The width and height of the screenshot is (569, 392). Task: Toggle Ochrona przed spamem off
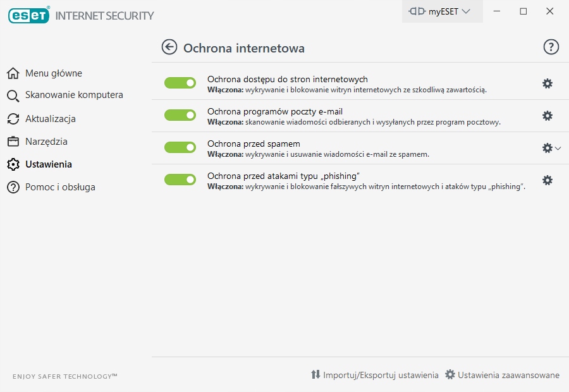tap(180, 147)
